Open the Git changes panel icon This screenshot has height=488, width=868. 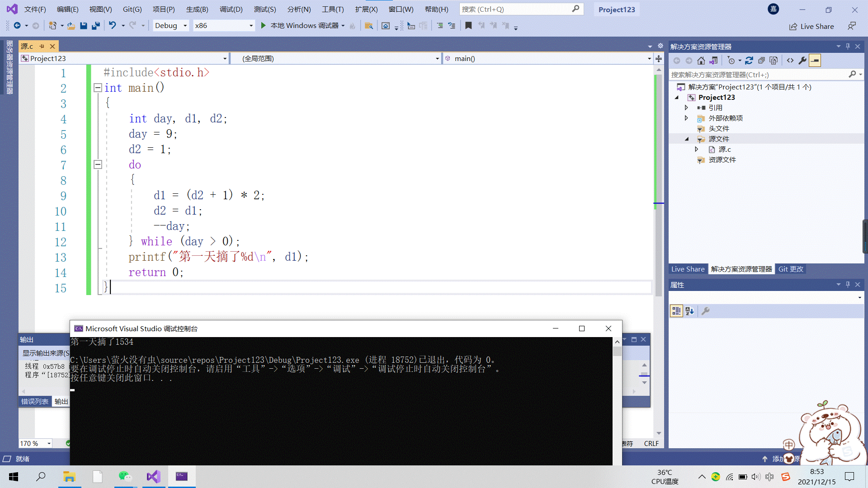tap(790, 269)
